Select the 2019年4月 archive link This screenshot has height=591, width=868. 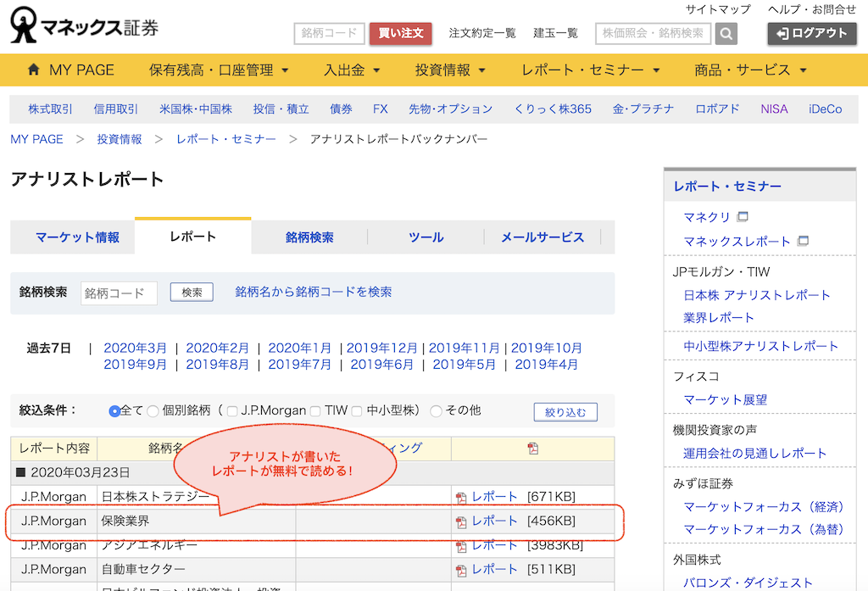pos(547,365)
